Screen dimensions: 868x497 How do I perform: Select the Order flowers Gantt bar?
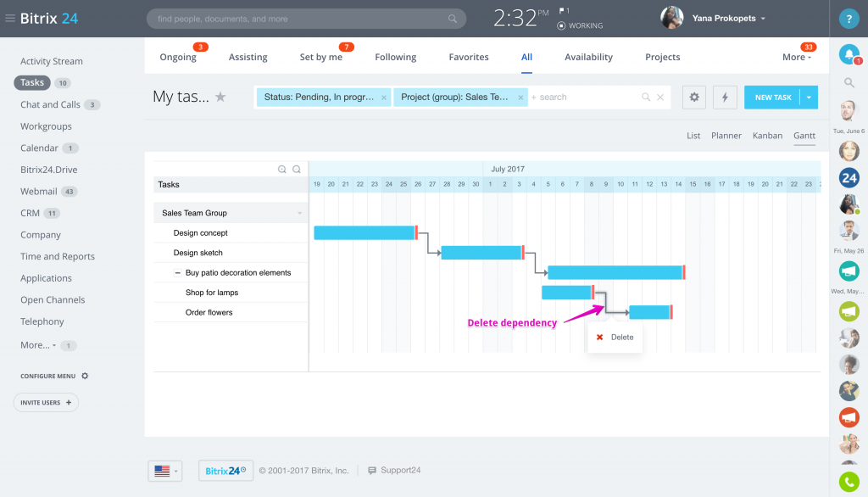point(650,312)
